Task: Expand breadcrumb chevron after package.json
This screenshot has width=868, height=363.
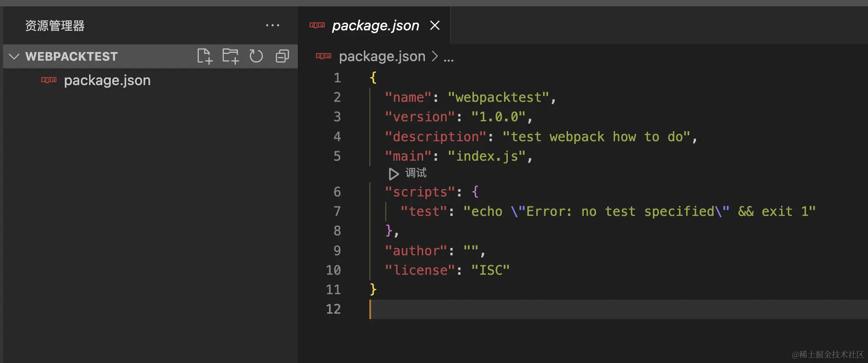Action: tap(434, 56)
